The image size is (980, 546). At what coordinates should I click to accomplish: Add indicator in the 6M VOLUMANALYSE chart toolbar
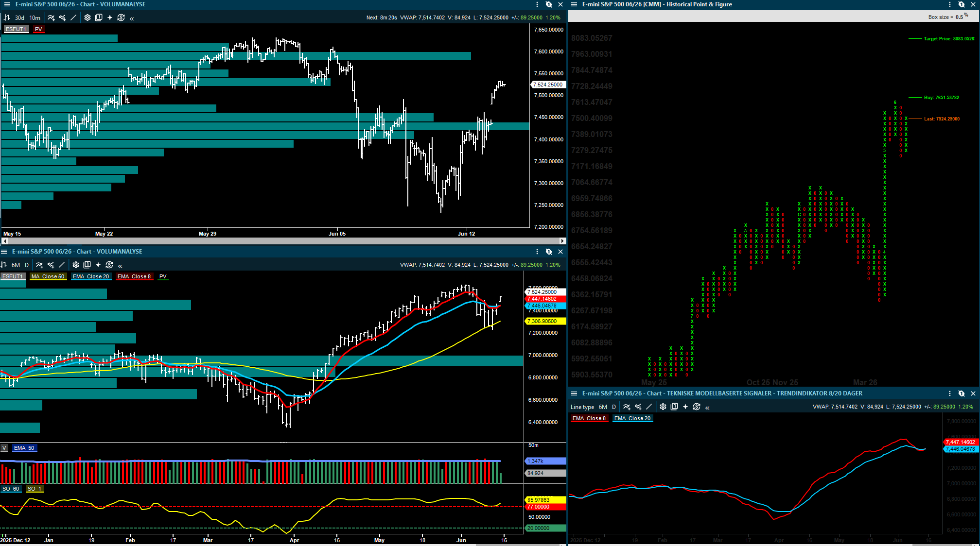click(39, 265)
